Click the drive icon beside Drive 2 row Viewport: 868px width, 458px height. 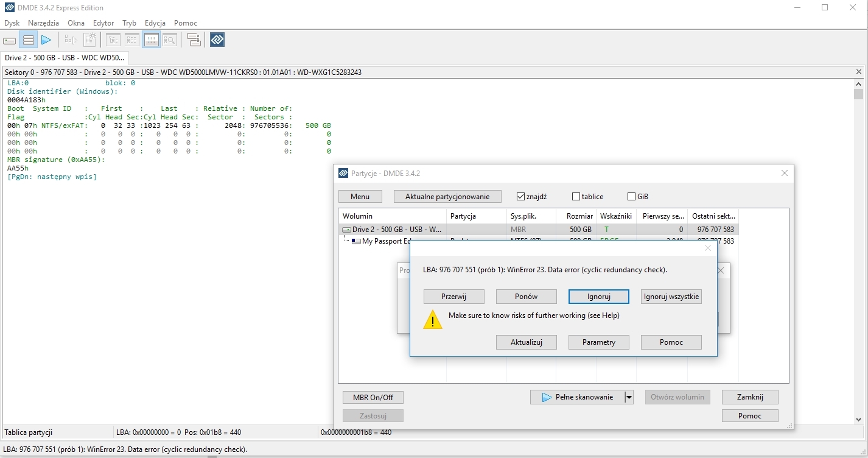coord(346,230)
